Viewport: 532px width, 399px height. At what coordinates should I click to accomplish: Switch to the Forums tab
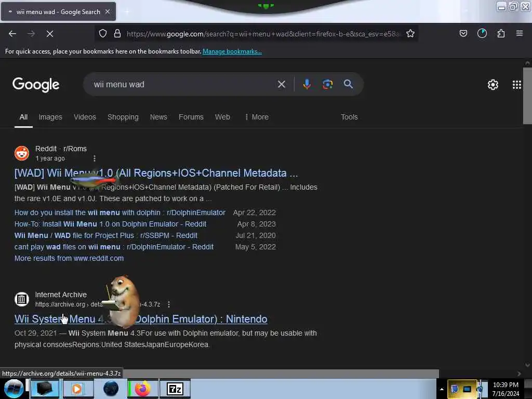tap(191, 117)
